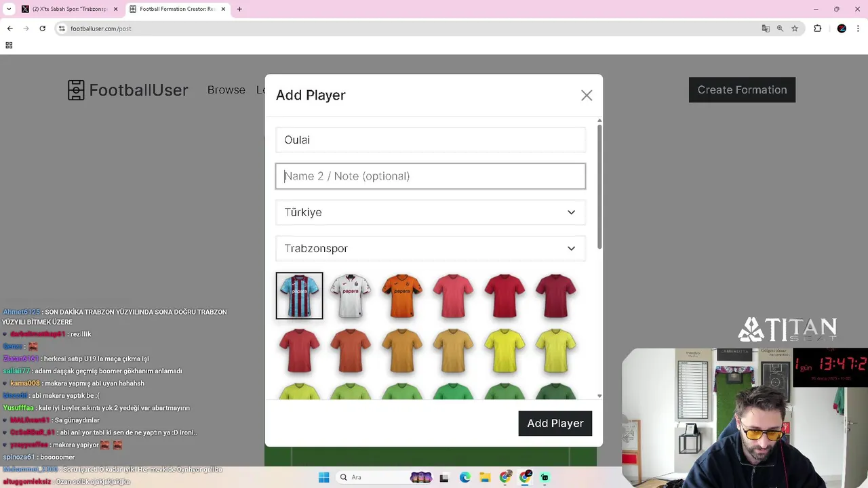Image resolution: width=868 pixels, height=488 pixels.
Task: Open the first Chrome taskbar icon
Action: (505, 477)
